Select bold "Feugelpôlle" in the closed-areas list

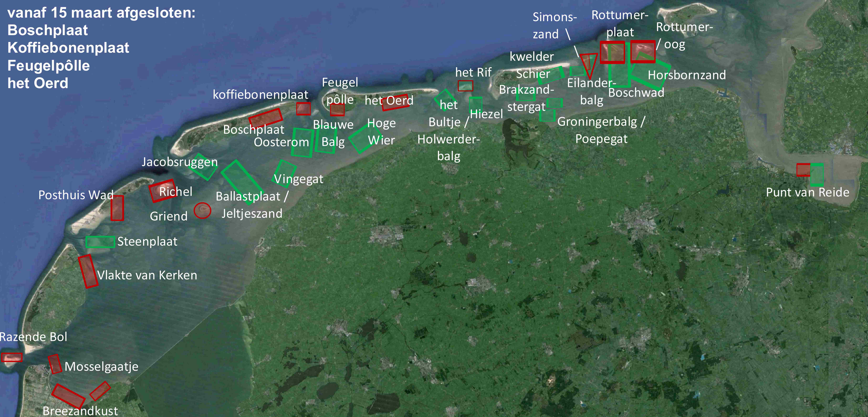point(49,66)
